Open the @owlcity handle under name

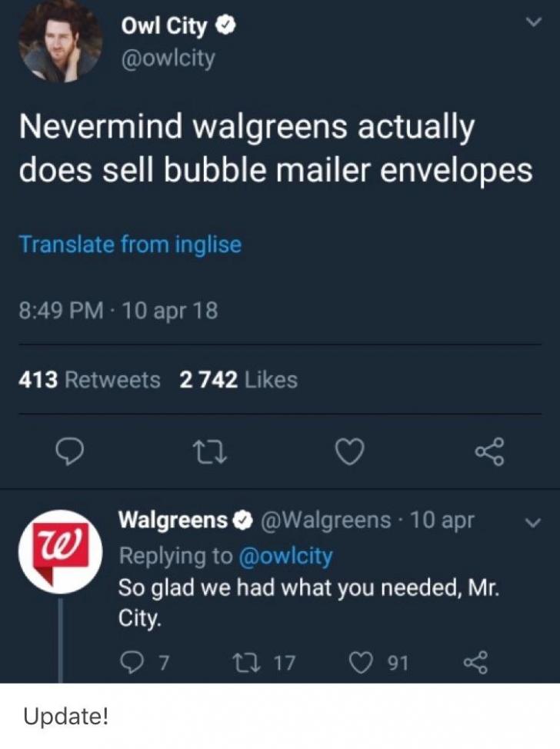168,58
